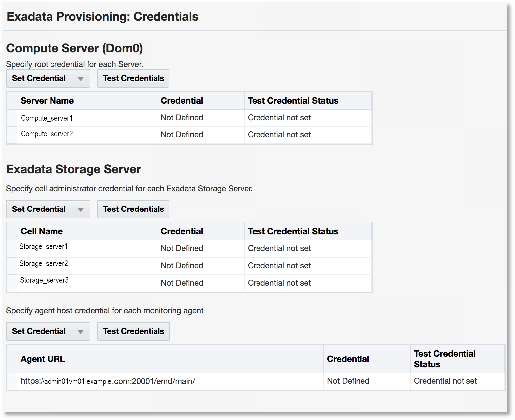Click Set Credential for monitoring agent
515x420 pixels.
coord(39,331)
